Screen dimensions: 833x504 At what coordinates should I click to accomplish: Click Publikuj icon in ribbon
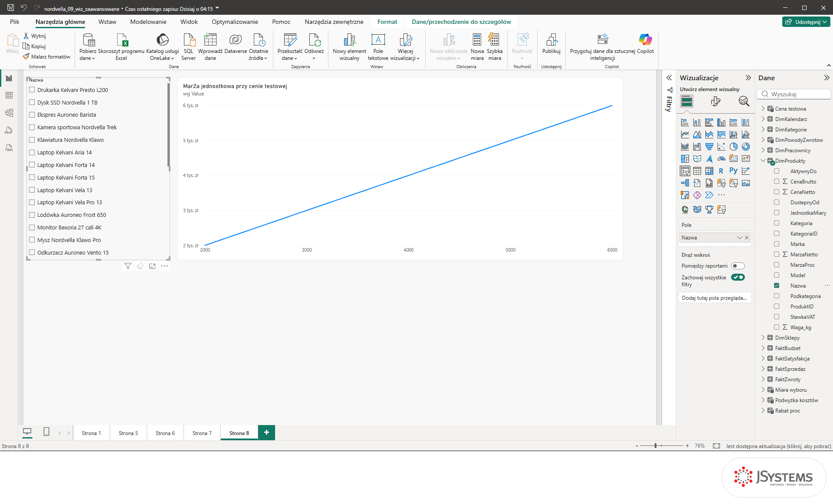pos(551,40)
